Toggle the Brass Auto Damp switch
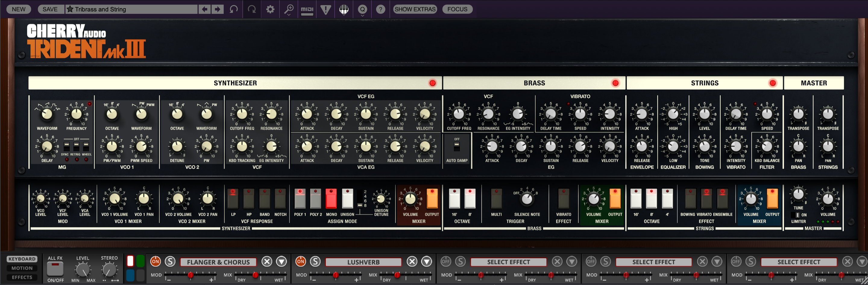This screenshot has height=285, width=868. click(457, 146)
